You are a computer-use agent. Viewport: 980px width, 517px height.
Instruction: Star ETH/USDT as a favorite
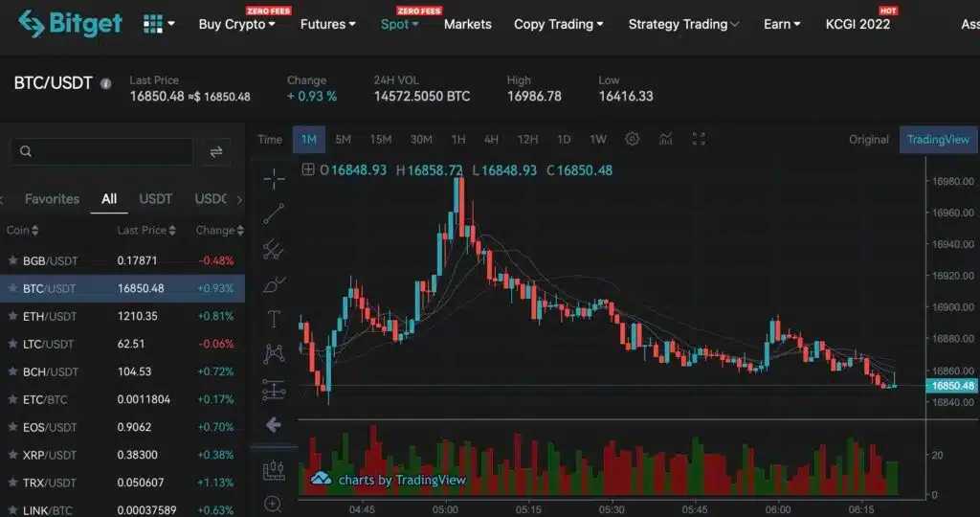click(12, 316)
